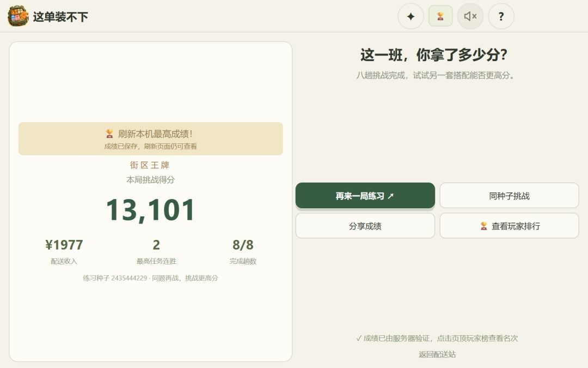The width and height of the screenshot is (588, 368).
Task: Open the sparkle star button
Action: (411, 16)
